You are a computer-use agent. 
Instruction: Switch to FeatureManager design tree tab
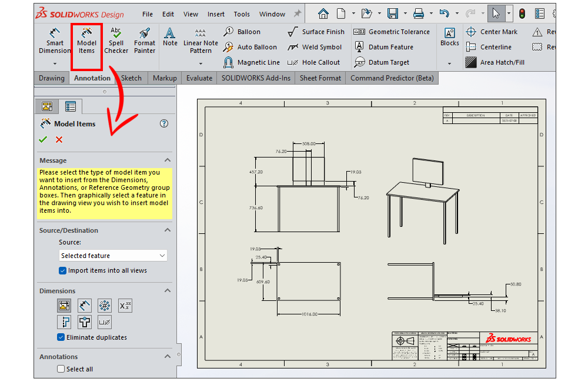point(47,106)
